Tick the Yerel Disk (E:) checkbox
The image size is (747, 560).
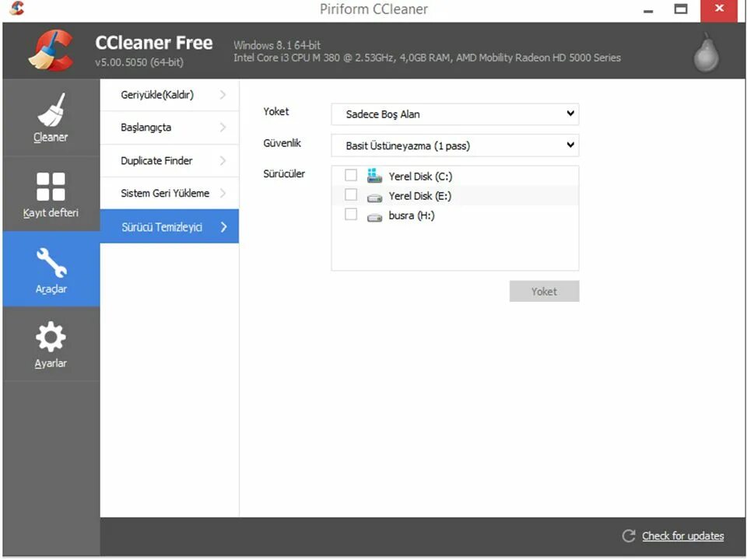tap(351, 194)
